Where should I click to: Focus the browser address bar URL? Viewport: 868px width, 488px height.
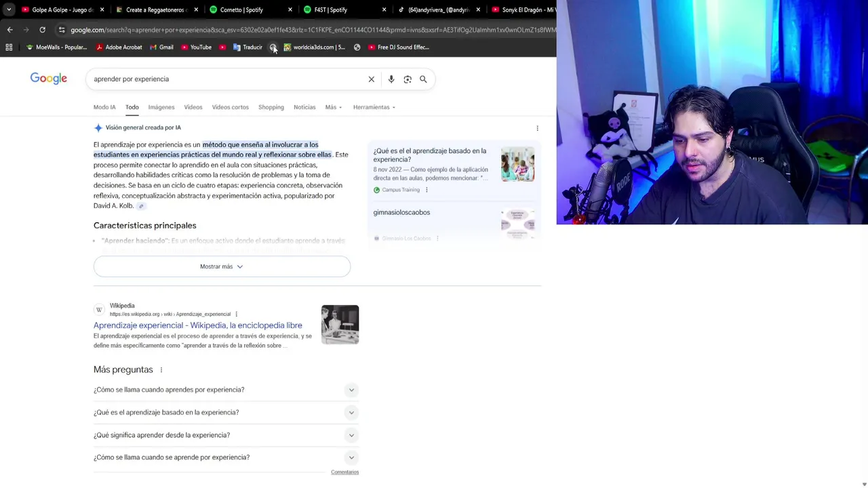coord(312,30)
